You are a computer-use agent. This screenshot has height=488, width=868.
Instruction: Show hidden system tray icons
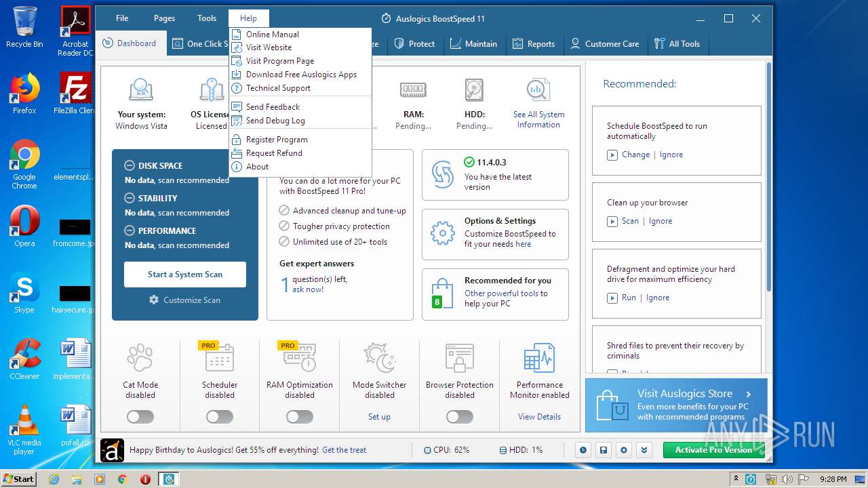point(736,479)
